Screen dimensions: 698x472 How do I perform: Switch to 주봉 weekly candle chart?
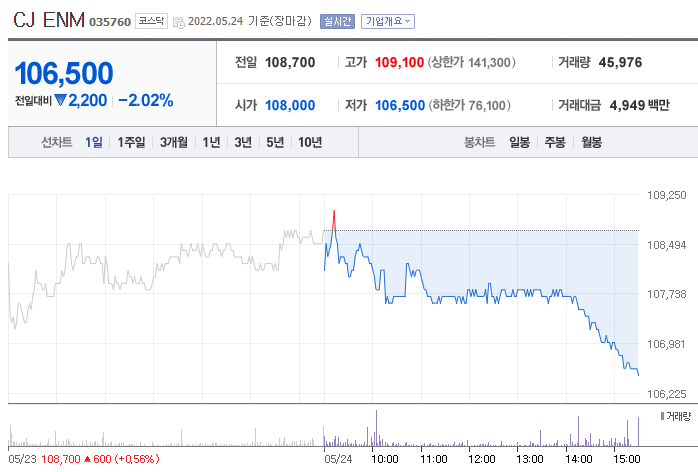pyautogui.click(x=555, y=142)
